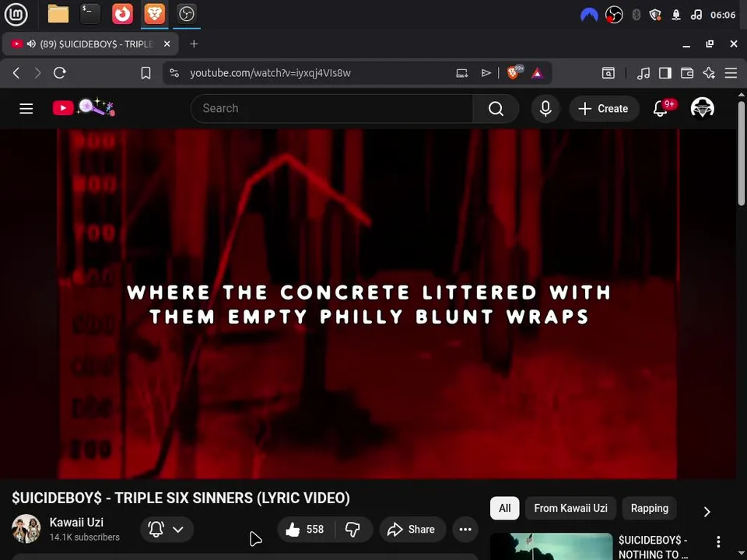
Task: Mute the SUICIDEBOYS tab audio speaker icon
Action: 31,44
